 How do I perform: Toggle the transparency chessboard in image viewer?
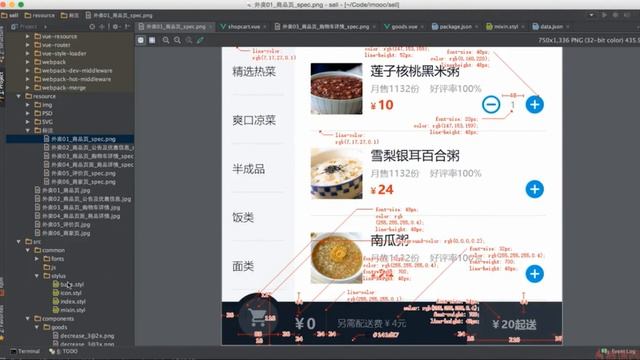pos(141,40)
